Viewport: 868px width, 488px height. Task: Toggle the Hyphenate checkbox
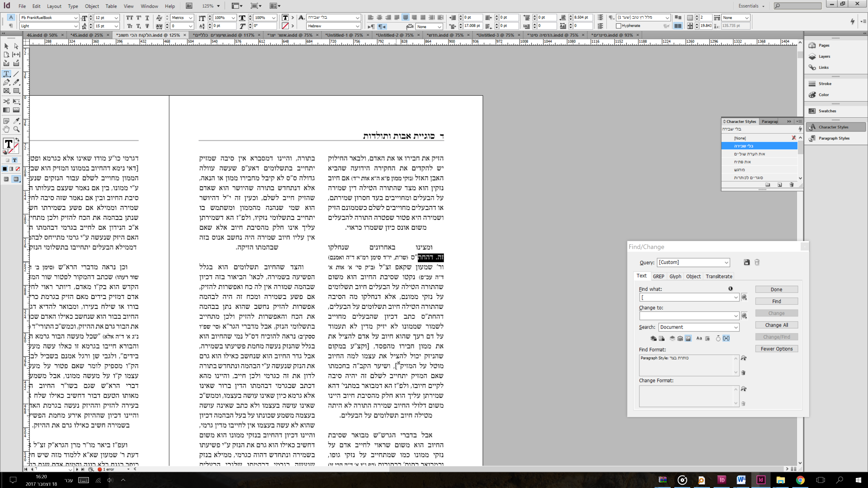(x=618, y=26)
